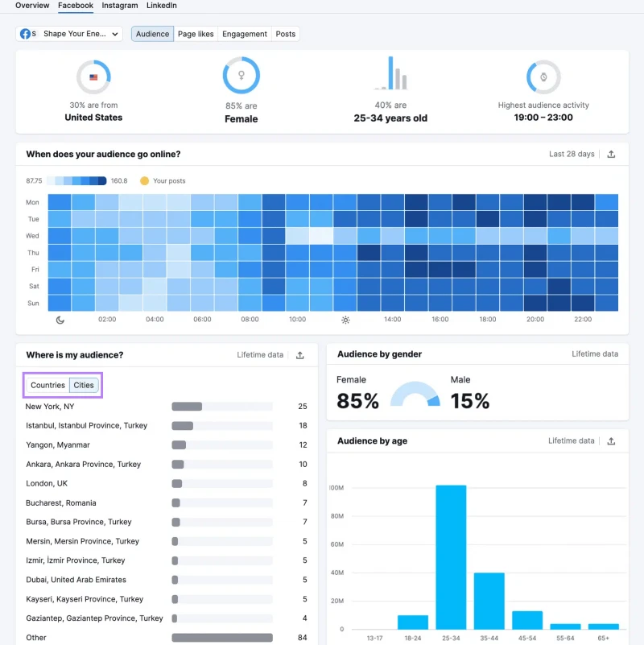Click the 35-44 age bar
The height and width of the screenshot is (645, 644).
(x=489, y=601)
